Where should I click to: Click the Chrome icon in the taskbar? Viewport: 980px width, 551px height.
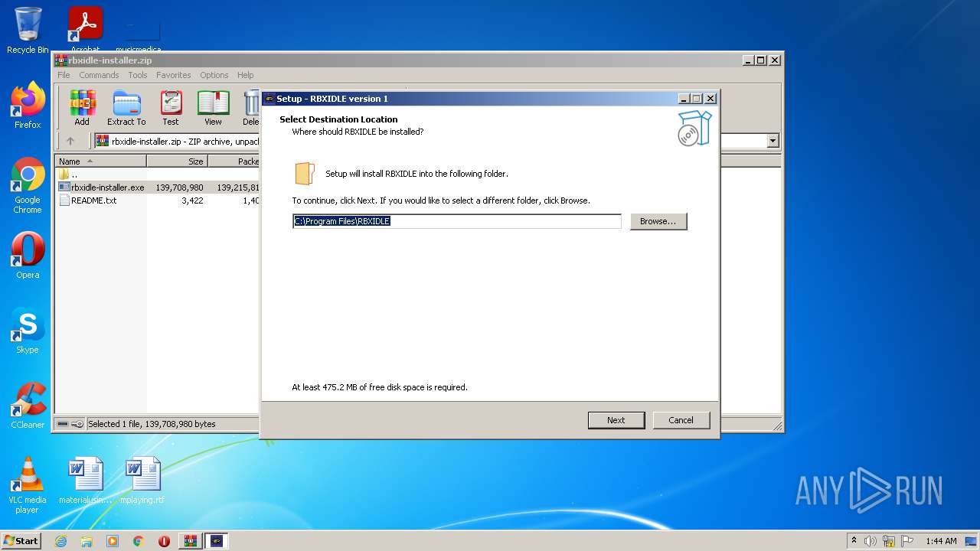tap(138, 541)
